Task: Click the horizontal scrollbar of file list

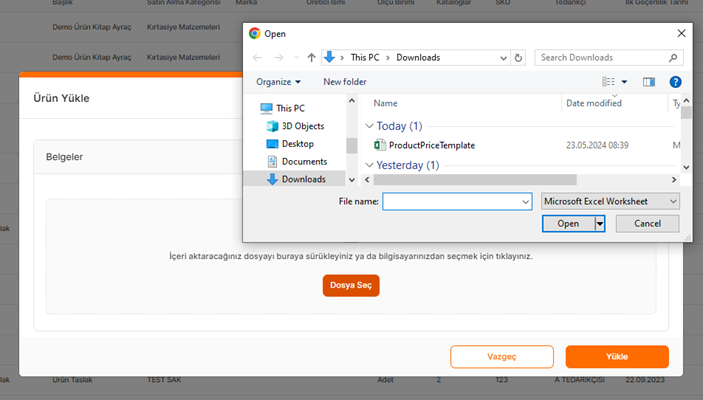Action: pyautogui.click(x=475, y=180)
